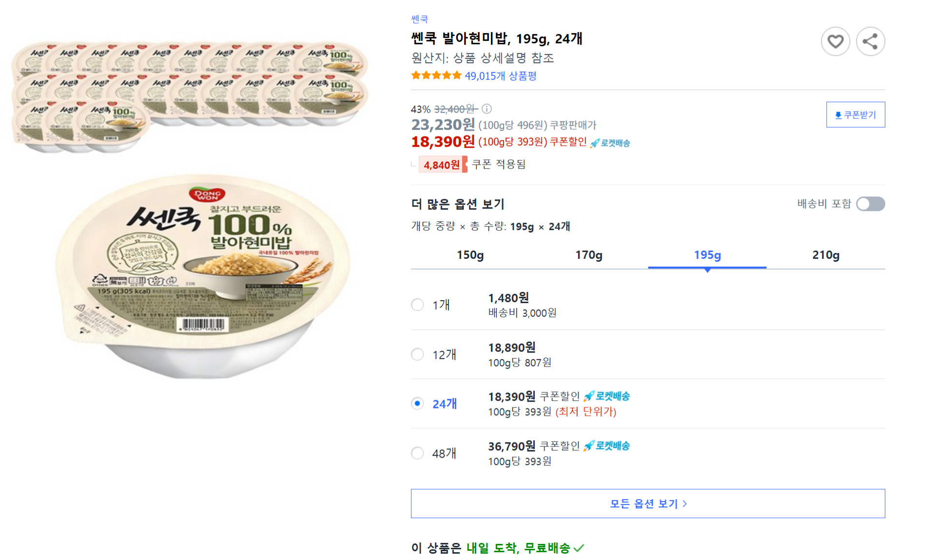The width and height of the screenshot is (936, 560).
Task: Click the five-star rating icons
Action: 435,75
